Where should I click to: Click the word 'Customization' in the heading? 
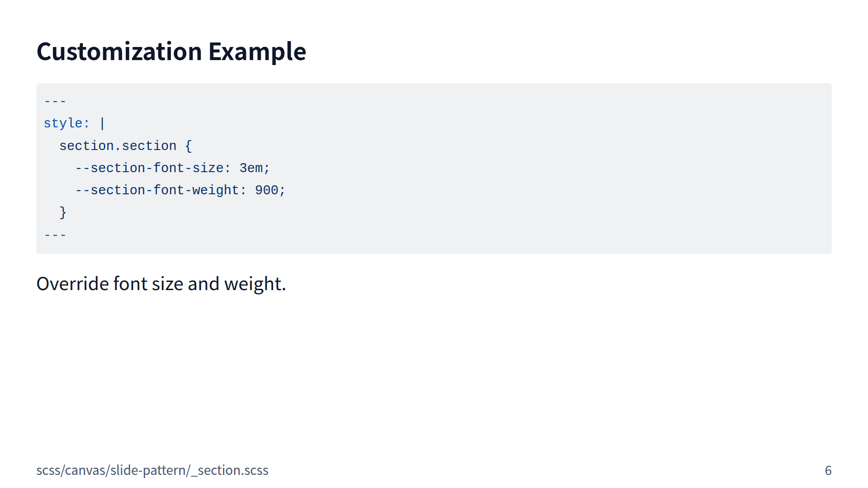(x=119, y=52)
